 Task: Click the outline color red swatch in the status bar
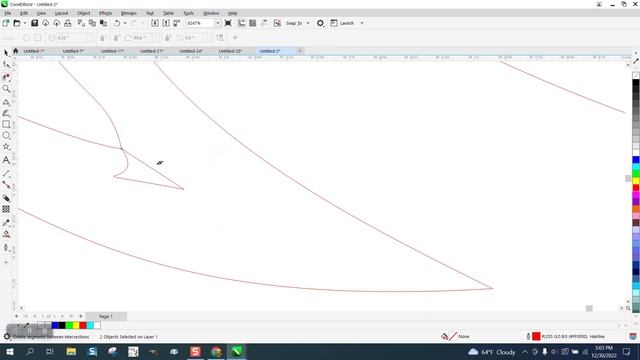[x=536, y=336]
